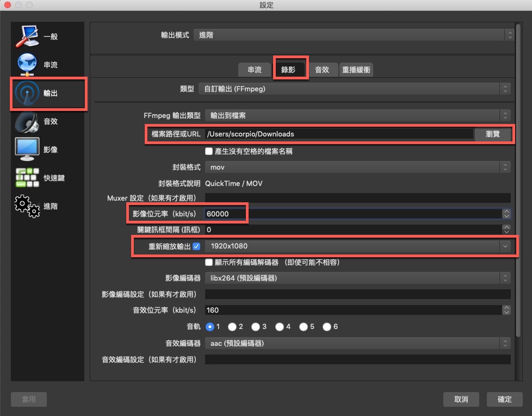Click the 確定 confirm button
This screenshot has height=416, width=532.
pos(504,399)
